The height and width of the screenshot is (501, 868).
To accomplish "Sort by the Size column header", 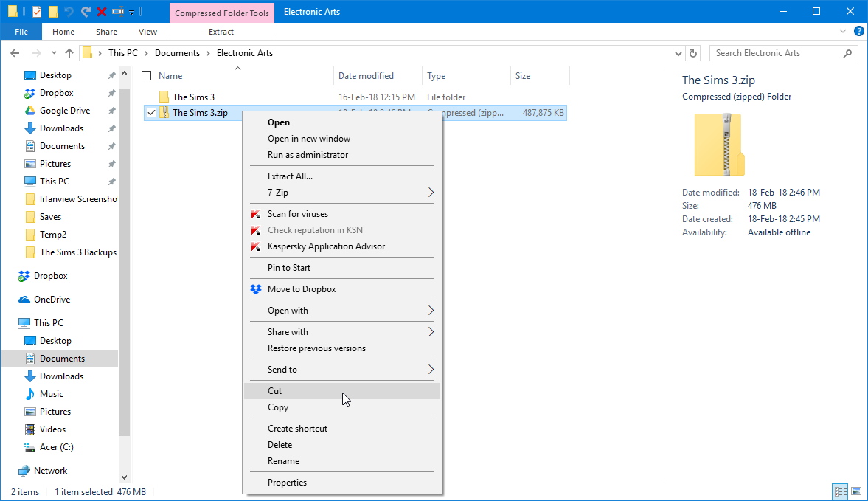I will [523, 76].
